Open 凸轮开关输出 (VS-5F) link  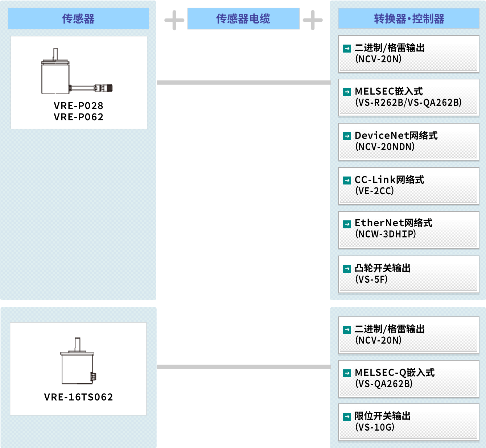409,274
